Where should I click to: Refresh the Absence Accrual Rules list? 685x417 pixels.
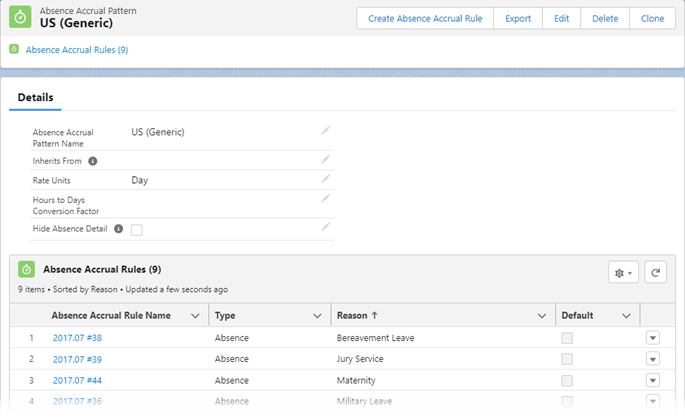coord(656,272)
